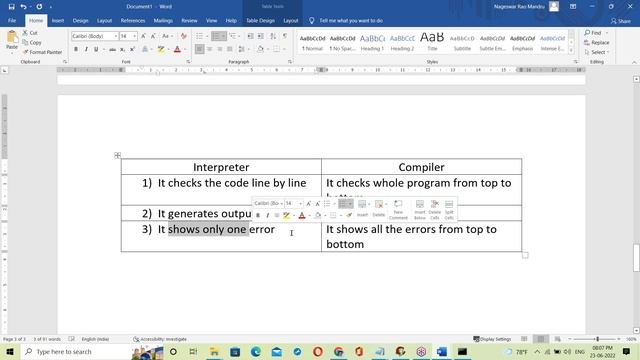Click the Paste button in Clipboard group
This screenshot has height=360, width=640.
pyautogui.click(x=12, y=41)
